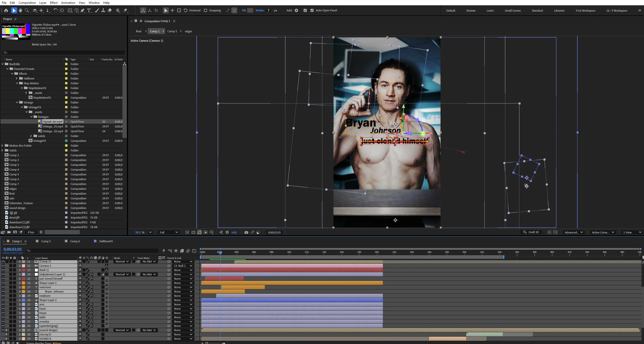
Task: Open the timeline Graph Editor
Action: pos(194,251)
